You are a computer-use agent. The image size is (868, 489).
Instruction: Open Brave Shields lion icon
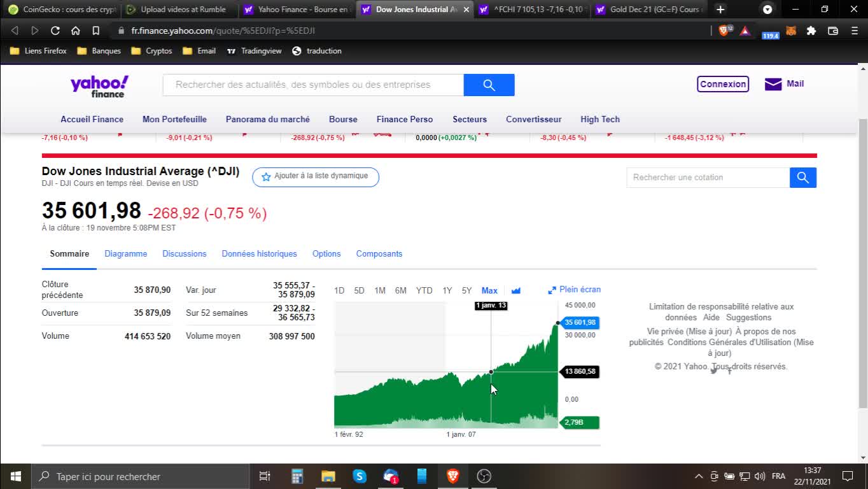click(x=724, y=31)
